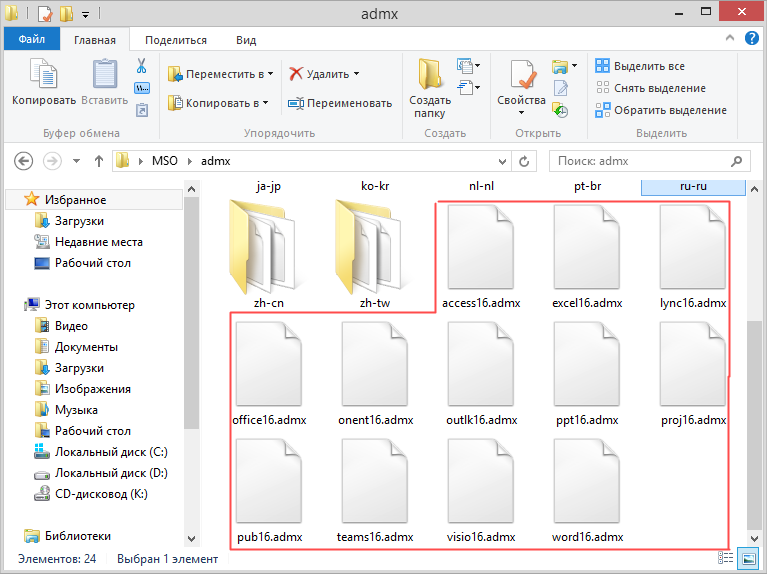Open Недавние места in the sidebar
Viewport: 767px width, 574px height.
[98, 242]
